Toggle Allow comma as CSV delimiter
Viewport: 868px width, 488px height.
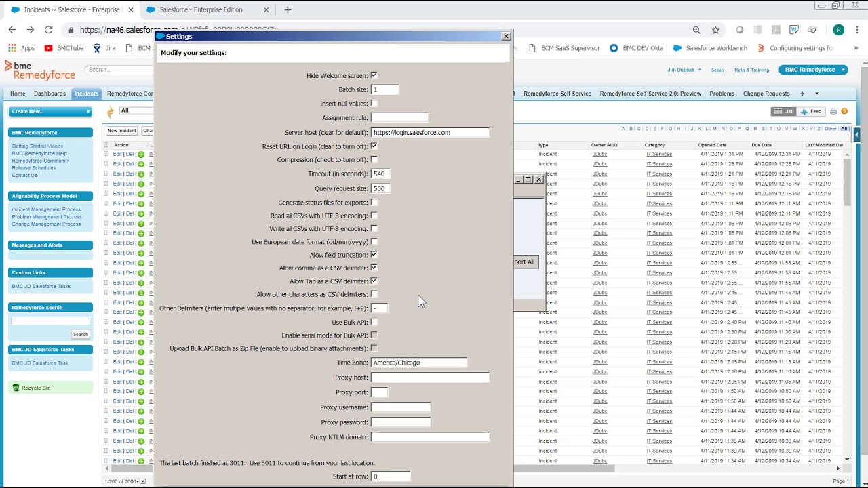[374, 268]
